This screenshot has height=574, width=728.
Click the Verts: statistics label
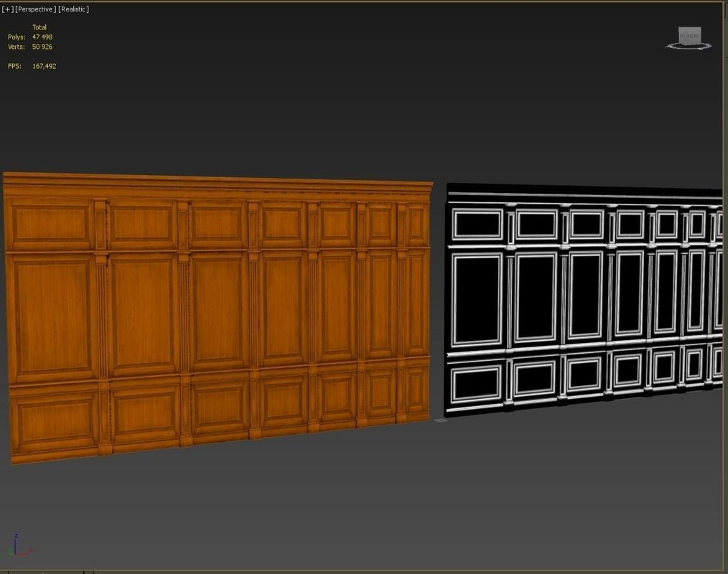click(x=17, y=47)
